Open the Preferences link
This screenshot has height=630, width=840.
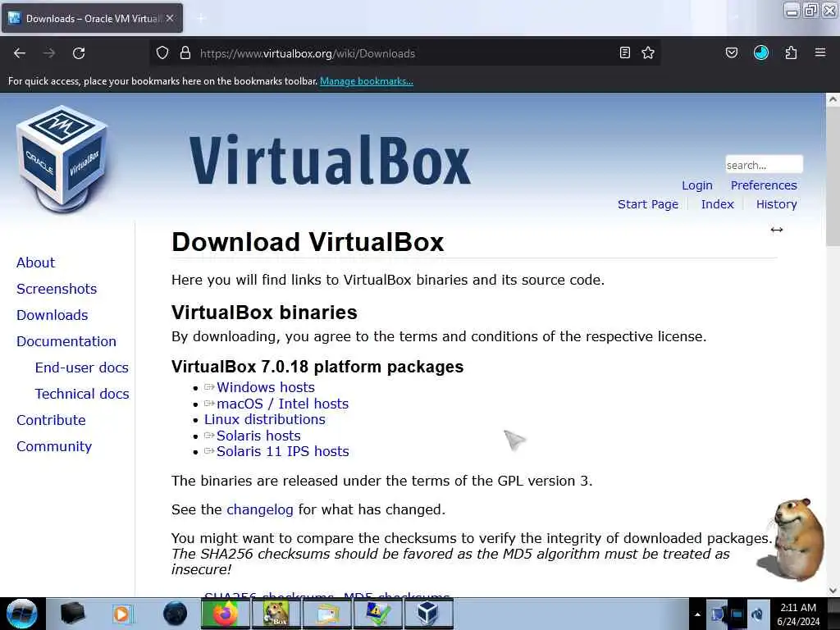pos(764,185)
